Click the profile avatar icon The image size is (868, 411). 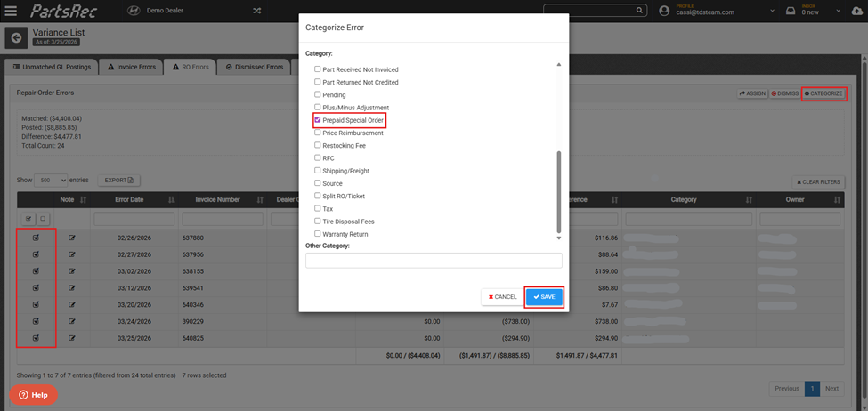[664, 11]
